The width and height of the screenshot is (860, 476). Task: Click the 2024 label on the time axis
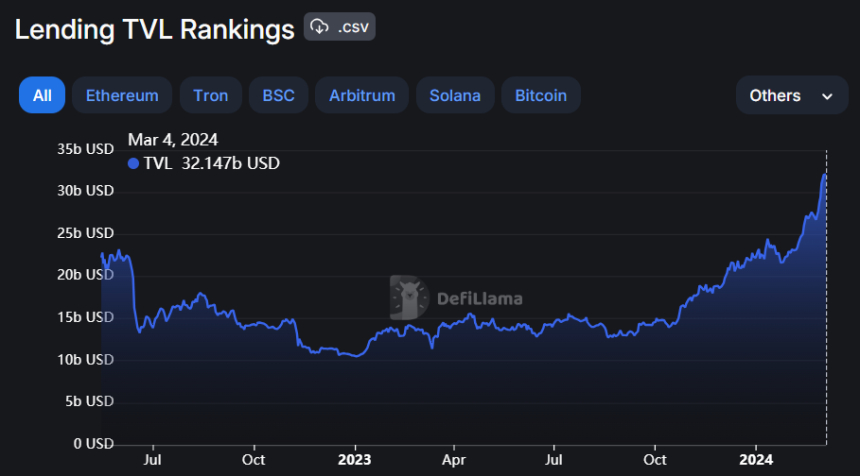tap(756, 460)
